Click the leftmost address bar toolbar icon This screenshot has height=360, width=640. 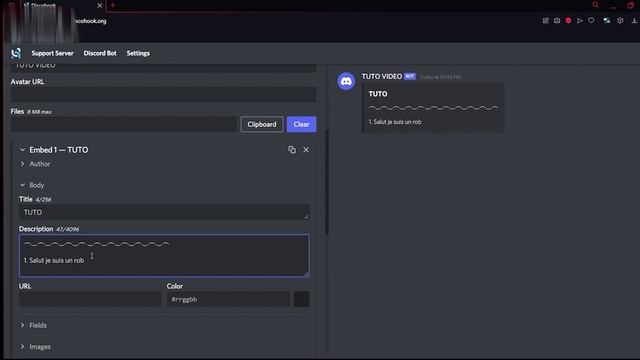coord(545,20)
